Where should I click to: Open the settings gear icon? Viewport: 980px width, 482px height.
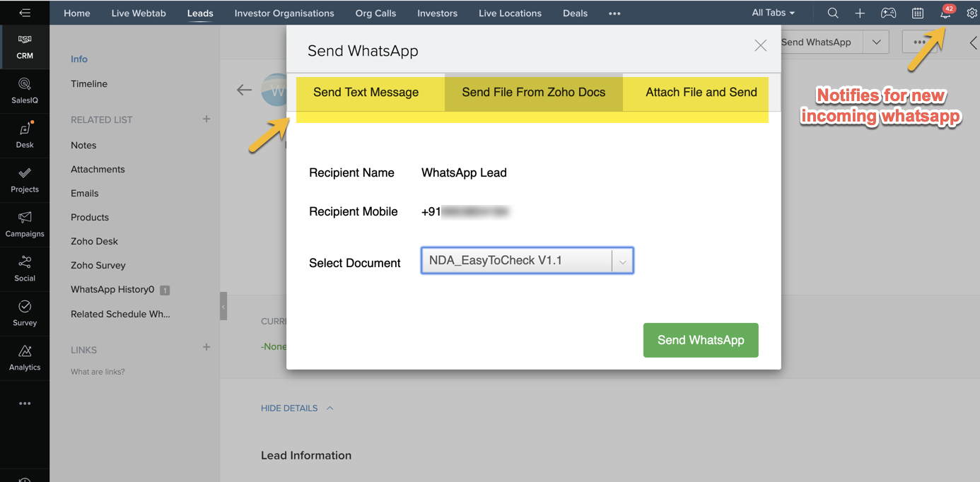(x=972, y=13)
